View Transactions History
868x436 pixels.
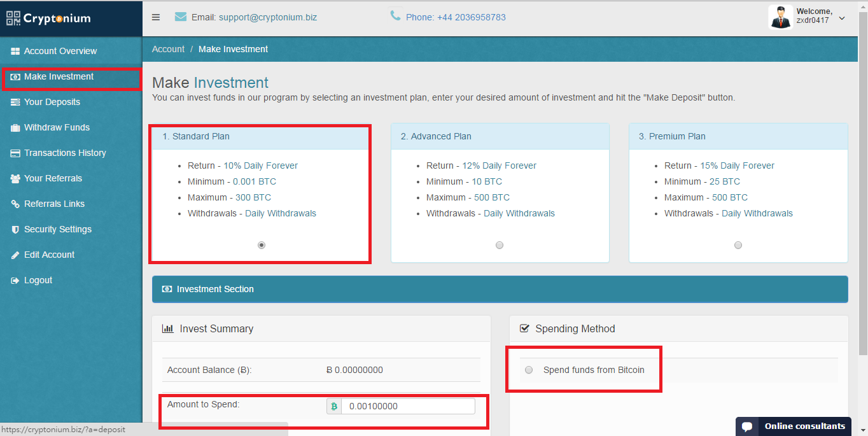(65, 153)
